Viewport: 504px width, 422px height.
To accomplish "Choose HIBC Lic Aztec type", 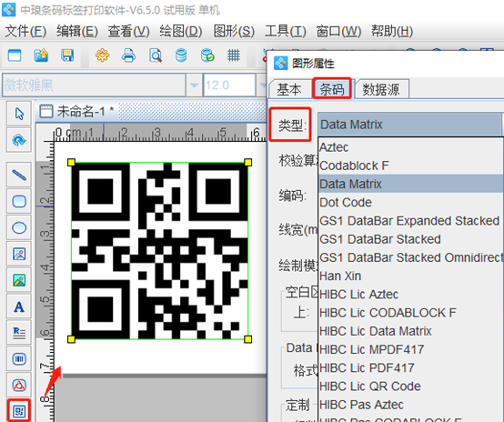I will pos(411,294).
